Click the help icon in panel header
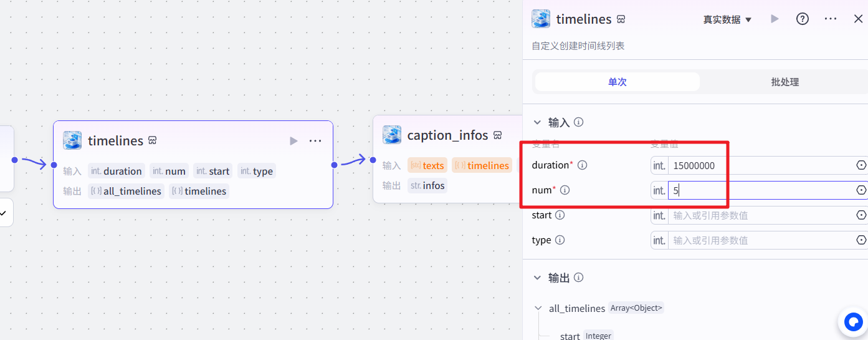Screen dimensions: 868x340 [x=803, y=19]
